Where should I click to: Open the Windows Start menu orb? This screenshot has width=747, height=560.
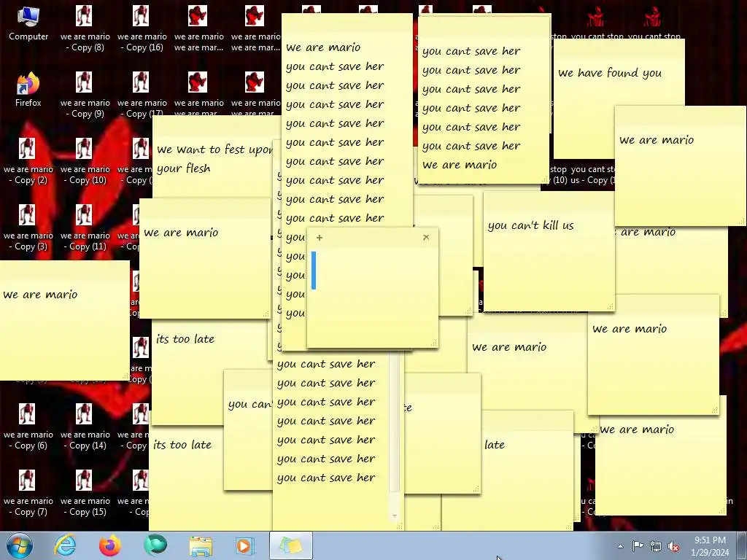[x=20, y=545]
